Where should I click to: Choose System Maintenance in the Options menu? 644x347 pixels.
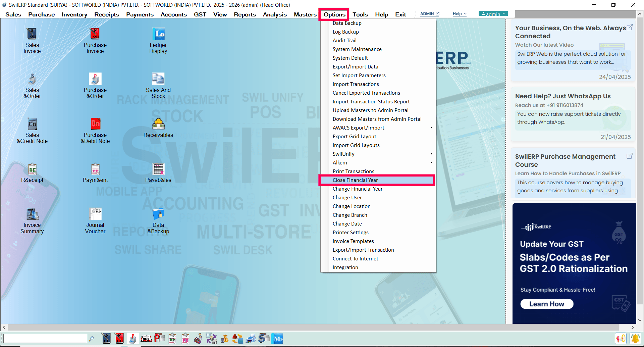357,49
